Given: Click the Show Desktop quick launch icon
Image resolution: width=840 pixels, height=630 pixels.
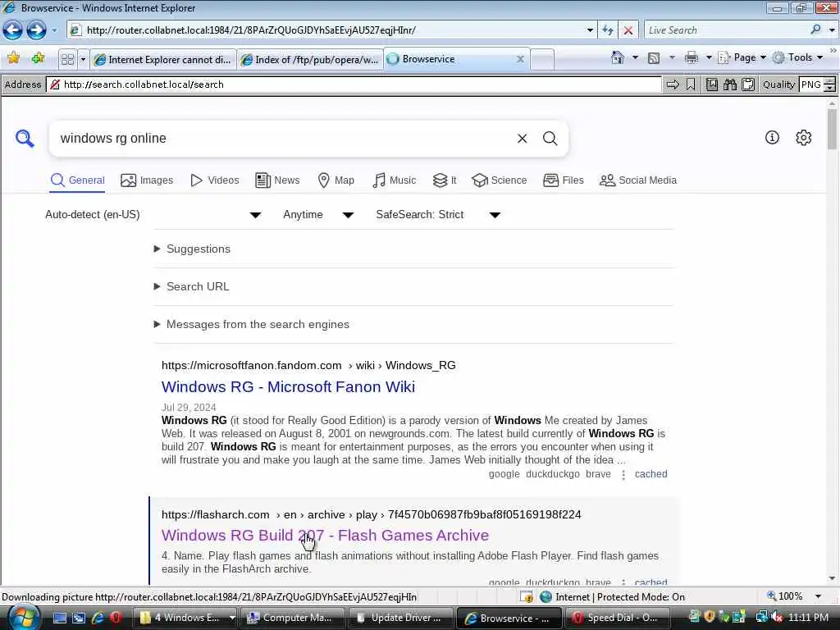Looking at the screenshot, I should pyautogui.click(x=60, y=618).
